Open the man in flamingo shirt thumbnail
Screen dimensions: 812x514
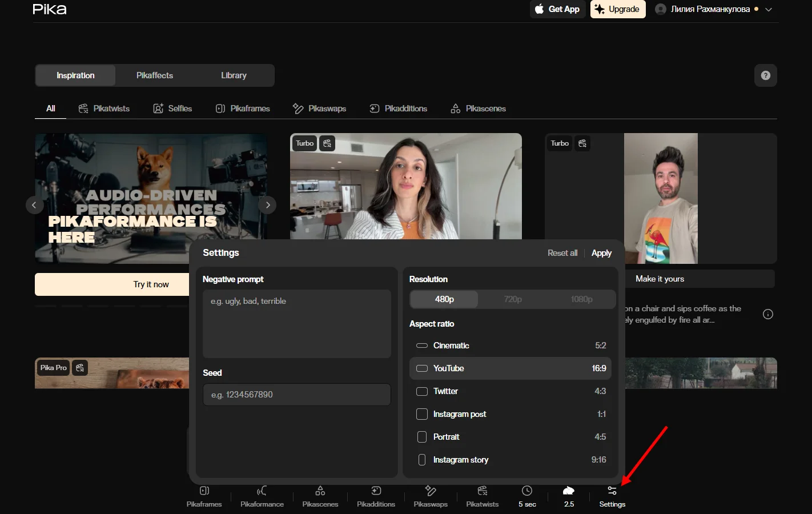coord(661,198)
